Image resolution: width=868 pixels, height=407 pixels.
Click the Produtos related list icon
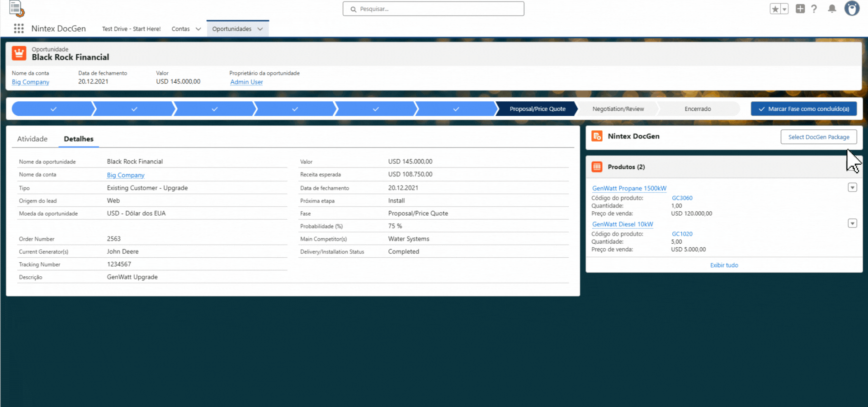597,167
